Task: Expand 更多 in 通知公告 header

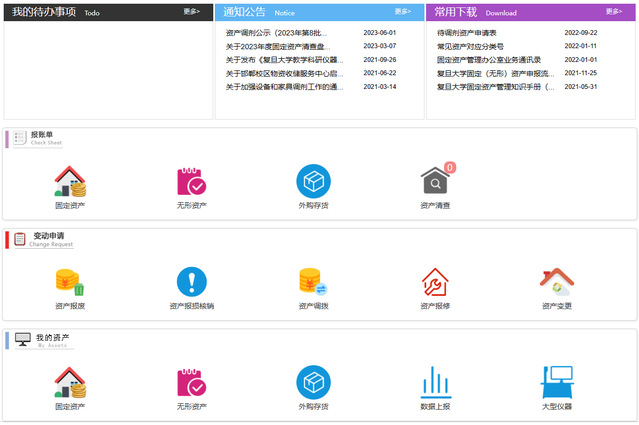Action: tap(403, 12)
